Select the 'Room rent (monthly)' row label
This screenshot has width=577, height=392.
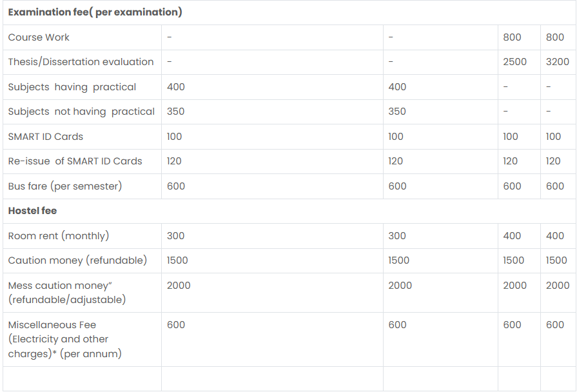coord(58,236)
